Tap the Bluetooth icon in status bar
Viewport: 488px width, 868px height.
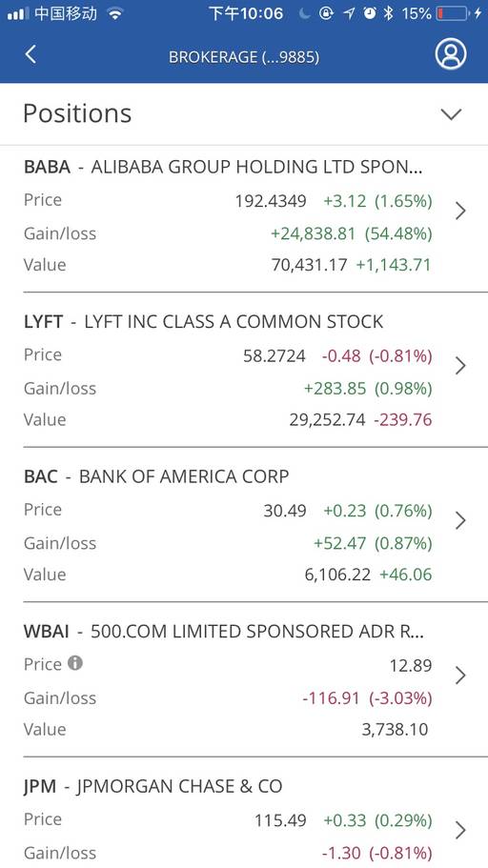[388, 14]
